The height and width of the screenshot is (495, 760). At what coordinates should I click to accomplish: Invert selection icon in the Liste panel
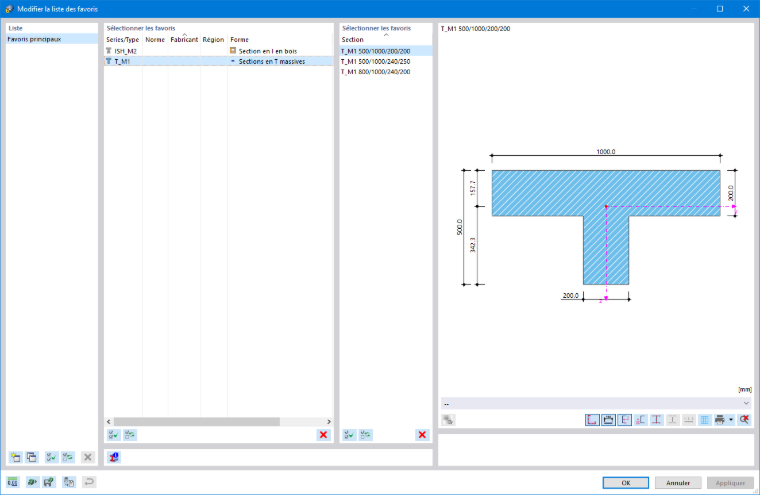pyautogui.click(x=68, y=457)
